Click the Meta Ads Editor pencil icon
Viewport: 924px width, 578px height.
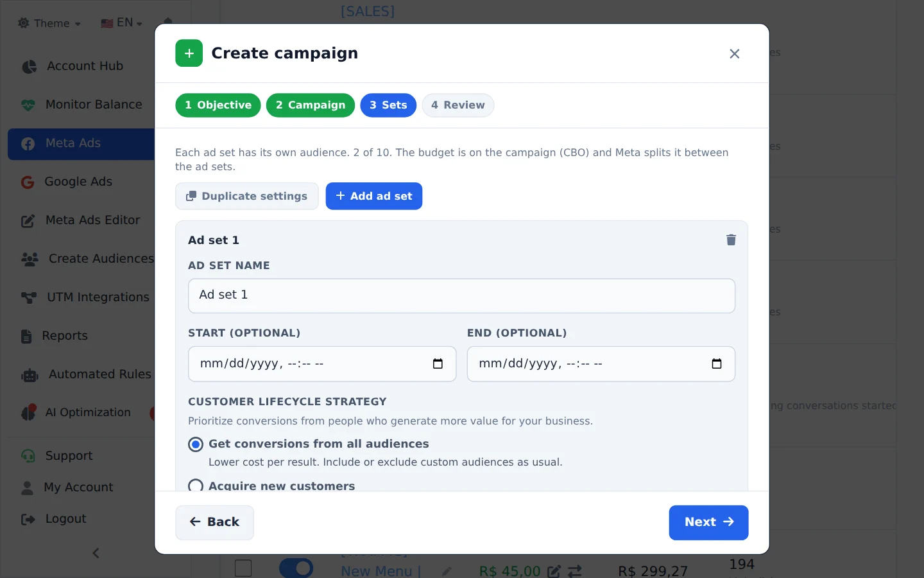coord(28,221)
